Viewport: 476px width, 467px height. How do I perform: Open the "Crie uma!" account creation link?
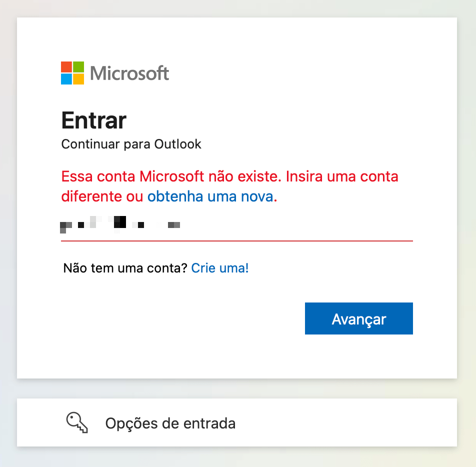click(220, 268)
